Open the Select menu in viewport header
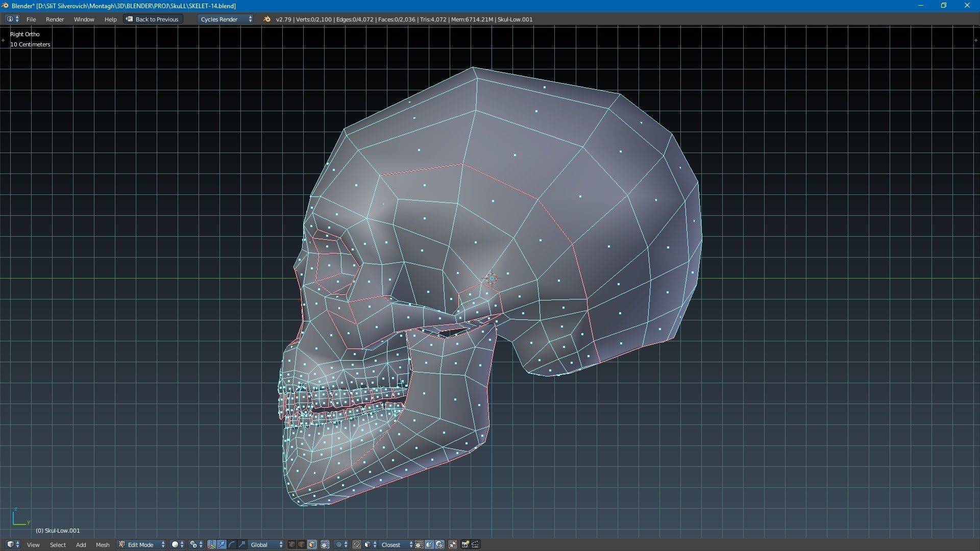This screenshot has height=551, width=980. [58, 544]
